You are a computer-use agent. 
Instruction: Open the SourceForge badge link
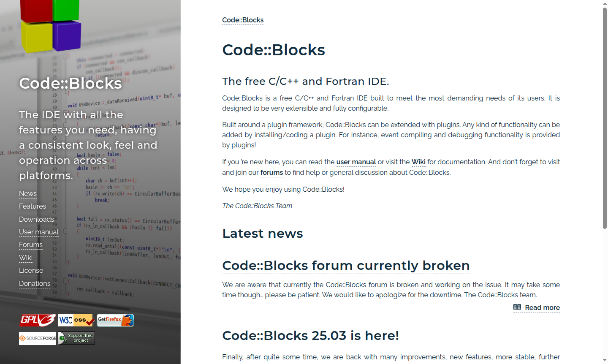pos(37,338)
